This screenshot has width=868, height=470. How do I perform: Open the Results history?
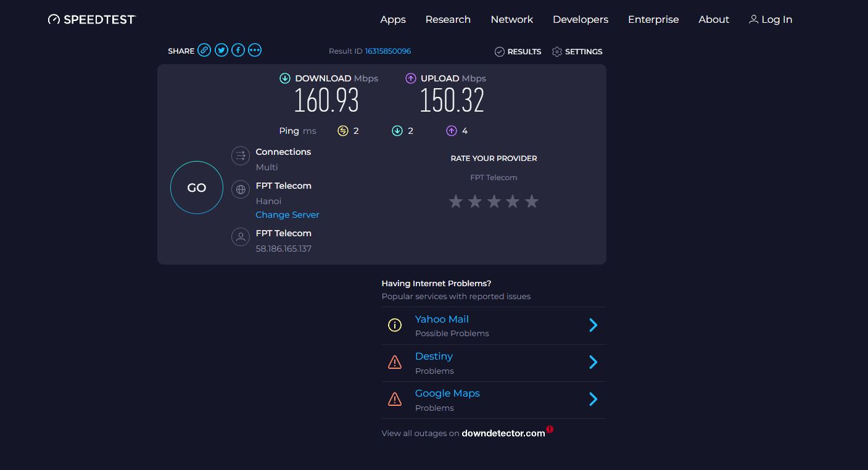pyautogui.click(x=518, y=52)
